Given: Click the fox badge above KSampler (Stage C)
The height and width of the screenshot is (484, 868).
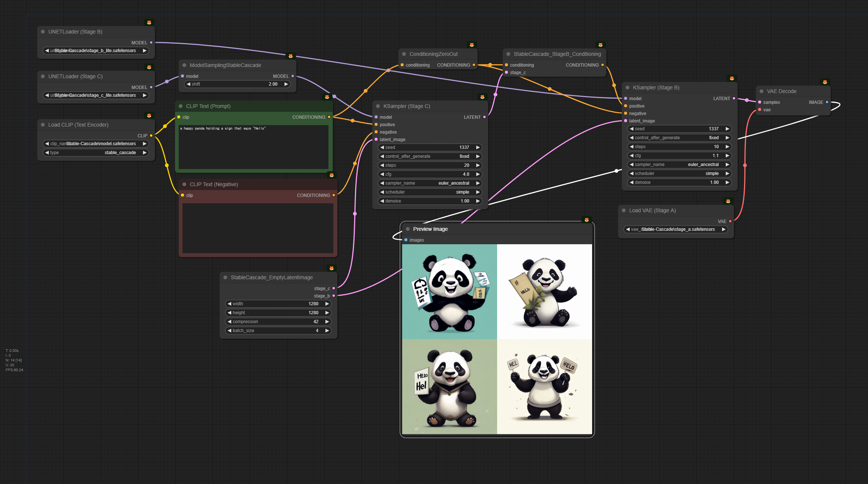Looking at the screenshot, I should pyautogui.click(x=482, y=97).
